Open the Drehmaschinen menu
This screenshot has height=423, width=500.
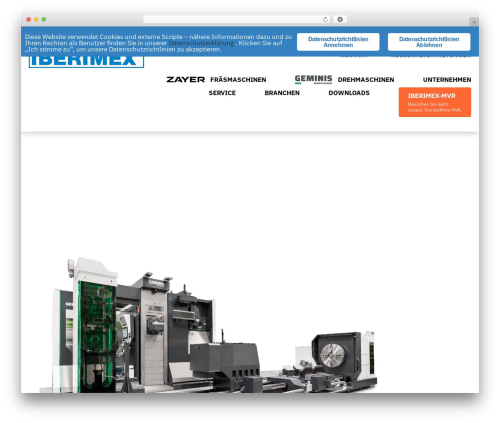366,80
